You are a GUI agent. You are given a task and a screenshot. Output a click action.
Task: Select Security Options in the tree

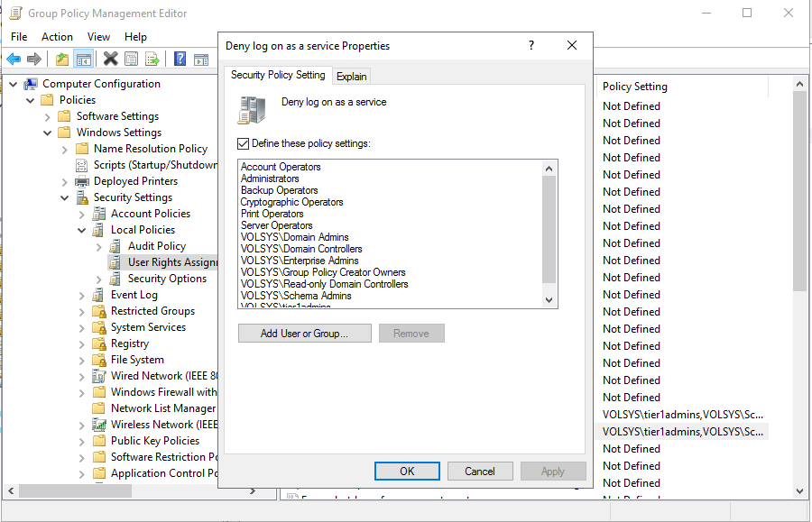tap(167, 279)
